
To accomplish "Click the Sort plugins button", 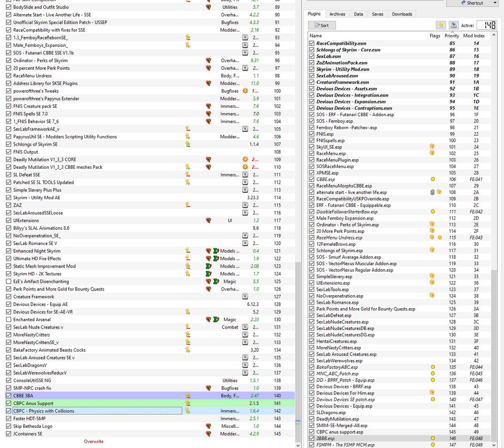I will (322, 25).
